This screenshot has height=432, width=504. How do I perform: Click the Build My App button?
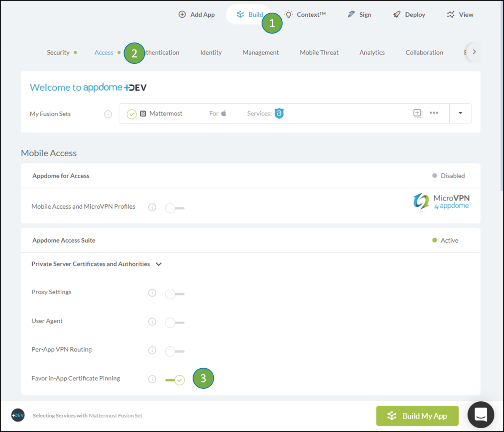417,416
